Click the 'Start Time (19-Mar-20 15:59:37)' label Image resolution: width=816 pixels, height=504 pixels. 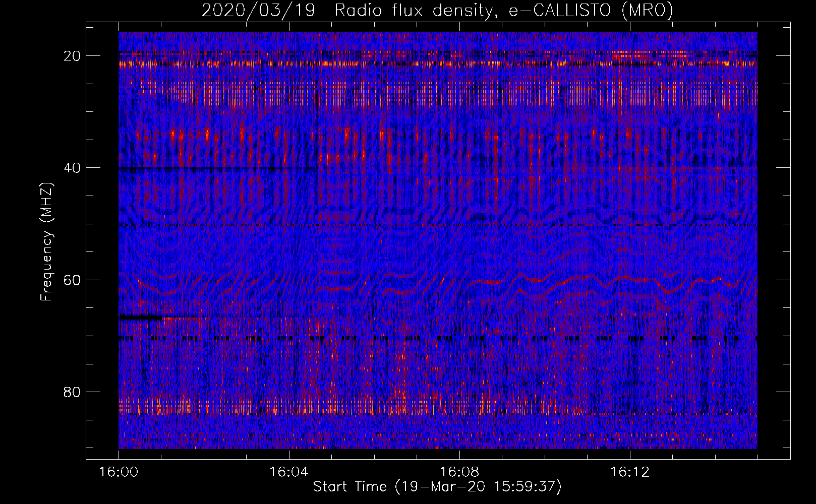coord(437,487)
